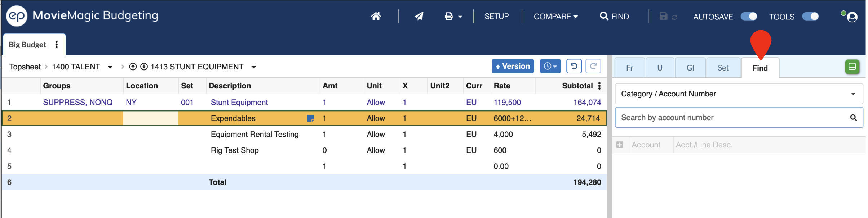Go to Topsheet breadcrumb
The height and width of the screenshot is (218, 868).
25,67
